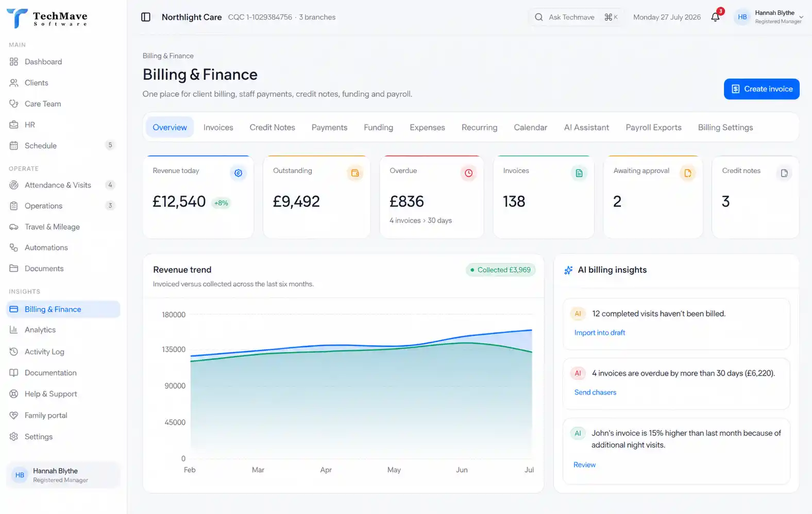Click the Revenue today gear icon
This screenshot has height=514, width=812.
click(x=238, y=173)
